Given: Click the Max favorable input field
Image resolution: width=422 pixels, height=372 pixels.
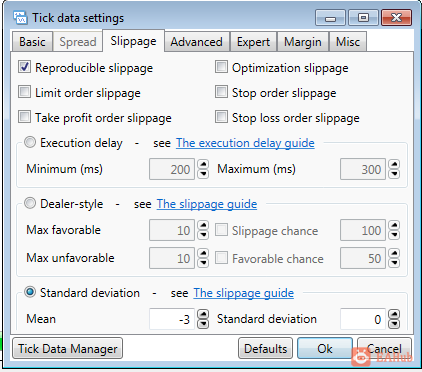Looking at the screenshot, I should click(172, 230).
